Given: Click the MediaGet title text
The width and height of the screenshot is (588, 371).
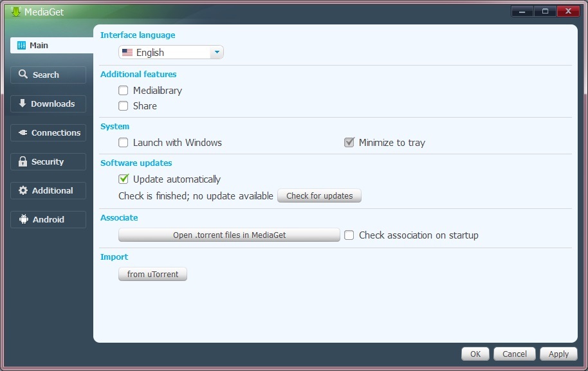Looking at the screenshot, I should pos(44,12).
